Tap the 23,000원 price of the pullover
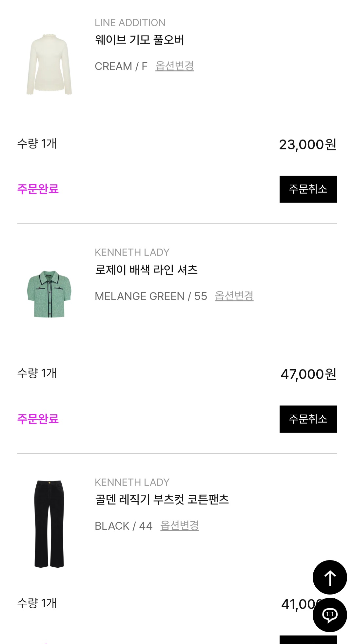Viewport: 354px width, 644px height. 307,144
